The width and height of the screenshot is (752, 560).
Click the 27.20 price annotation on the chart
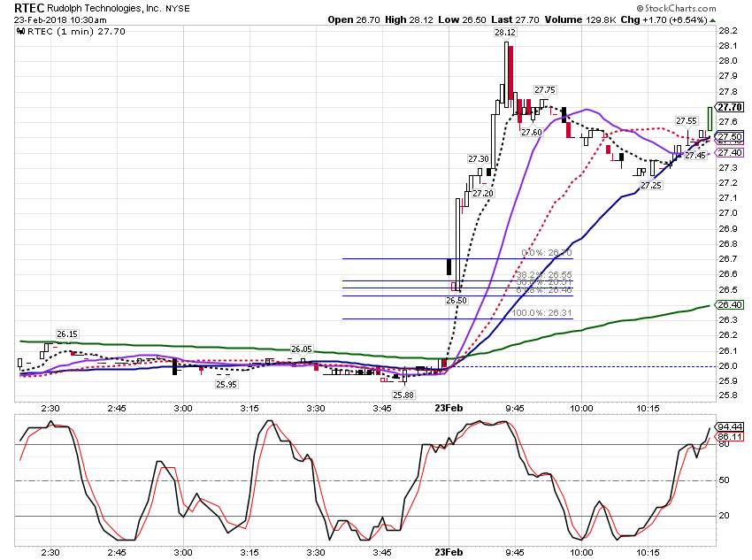pos(483,193)
